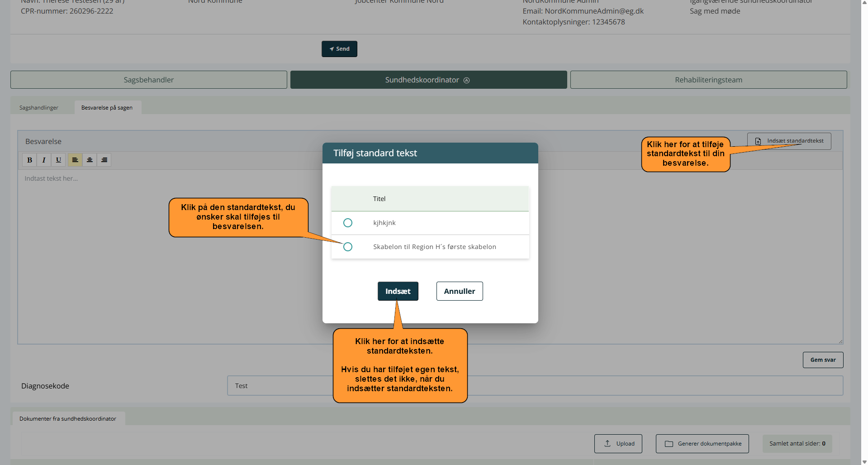The image size is (868, 465).
Task: Click the Send button
Action: [339, 49]
